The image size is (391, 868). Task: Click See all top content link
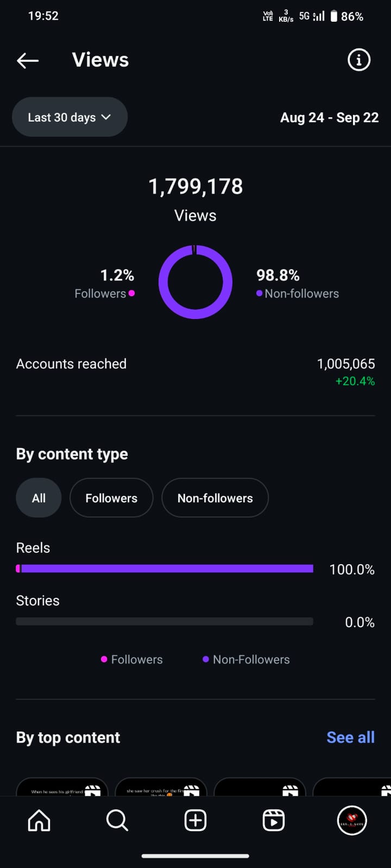coord(350,737)
